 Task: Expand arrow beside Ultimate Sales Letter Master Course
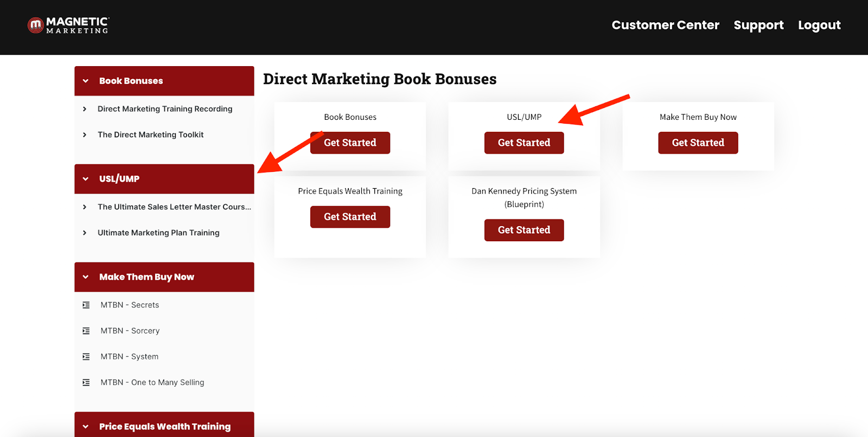(85, 207)
